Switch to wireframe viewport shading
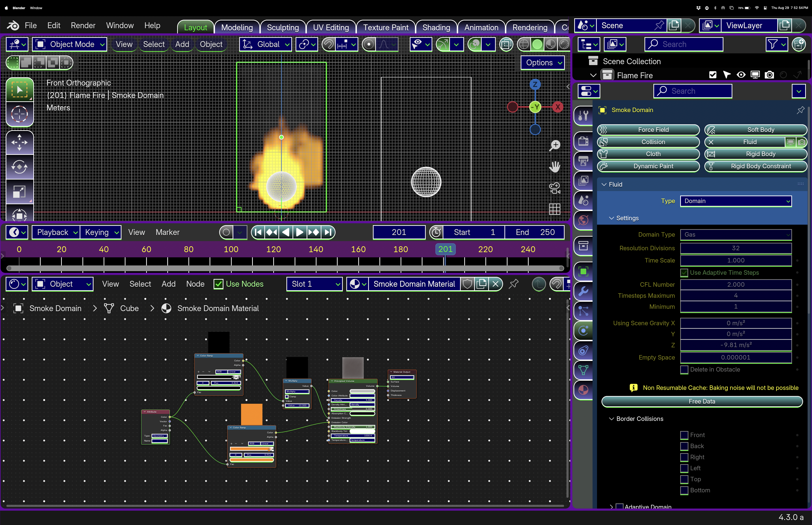The height and width of the screenshot is (525, 812). point(524,44)
